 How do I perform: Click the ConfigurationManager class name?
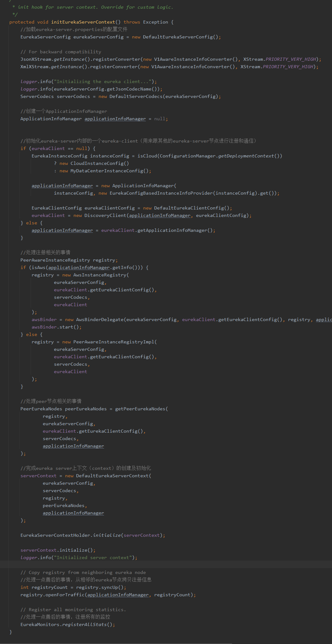187,156
